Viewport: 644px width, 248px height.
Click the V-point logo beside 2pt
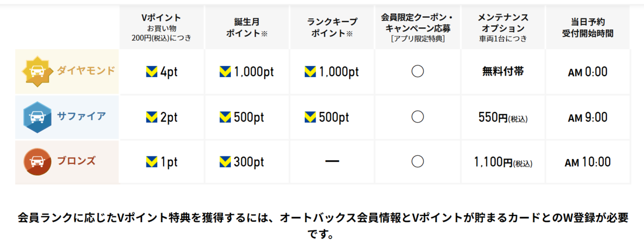[x=152, y=117]
